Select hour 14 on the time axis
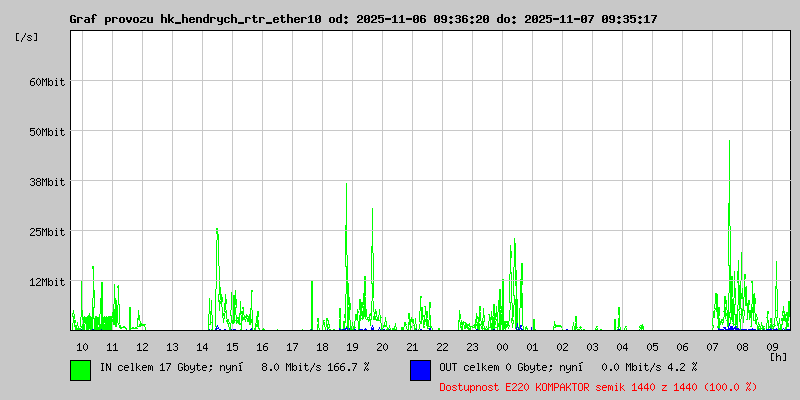Screen dimensions: 800x400 tap(202, 346)
